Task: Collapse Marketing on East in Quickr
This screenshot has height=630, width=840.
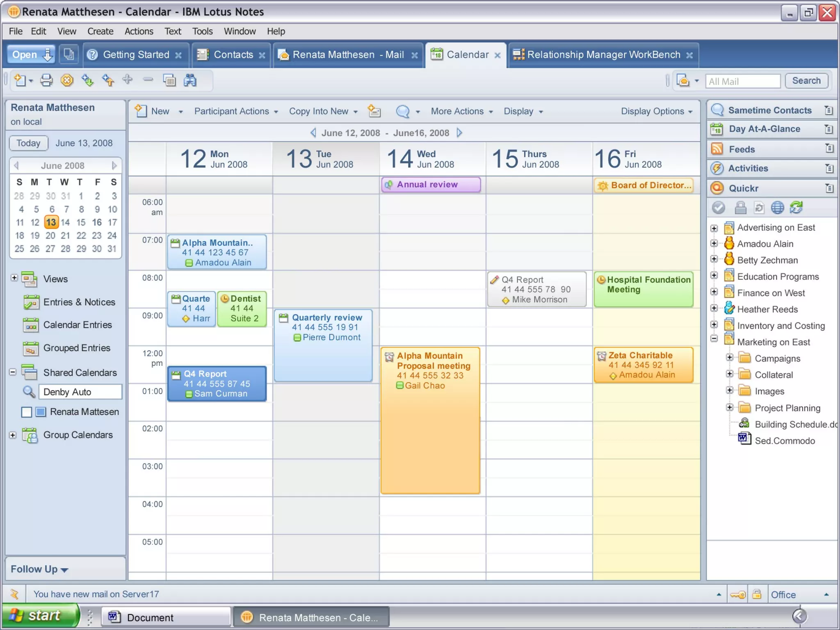Action: 714,338
